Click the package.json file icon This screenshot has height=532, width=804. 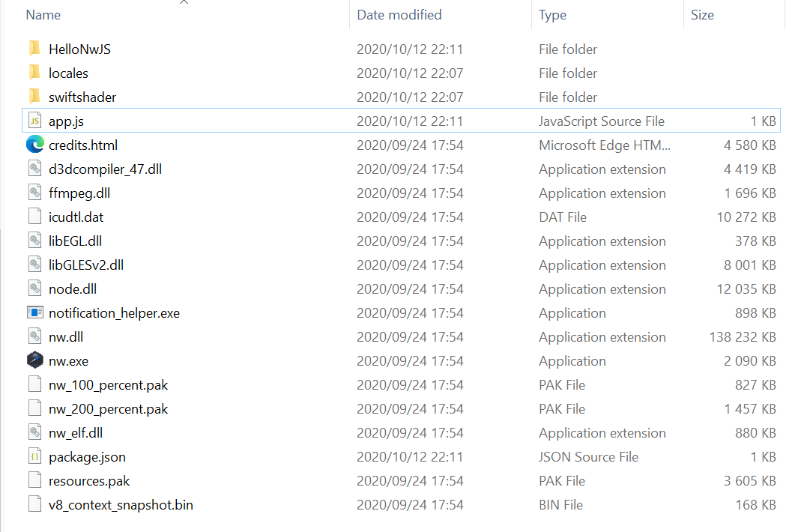tap(34, 457)
